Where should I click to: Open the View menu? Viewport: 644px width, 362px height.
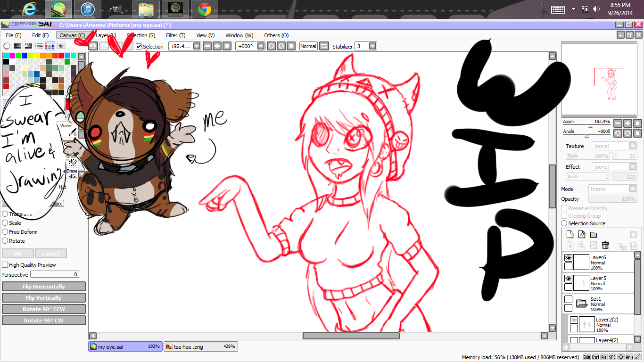pos(205,35)
